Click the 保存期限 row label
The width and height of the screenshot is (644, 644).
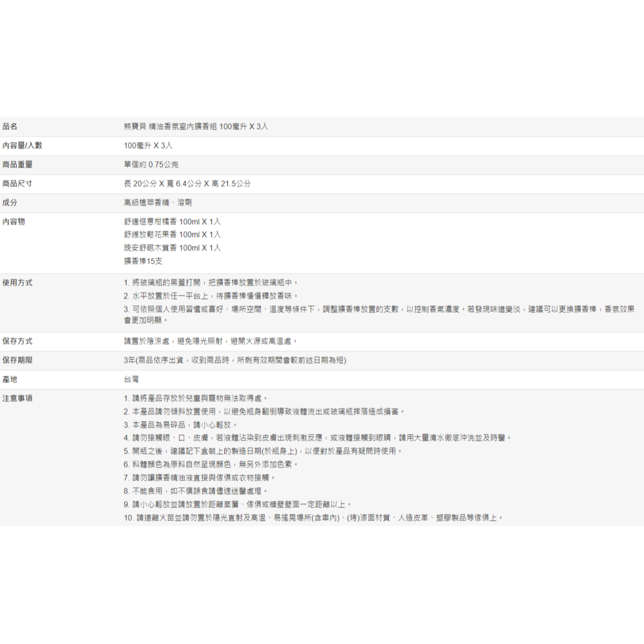18,360
